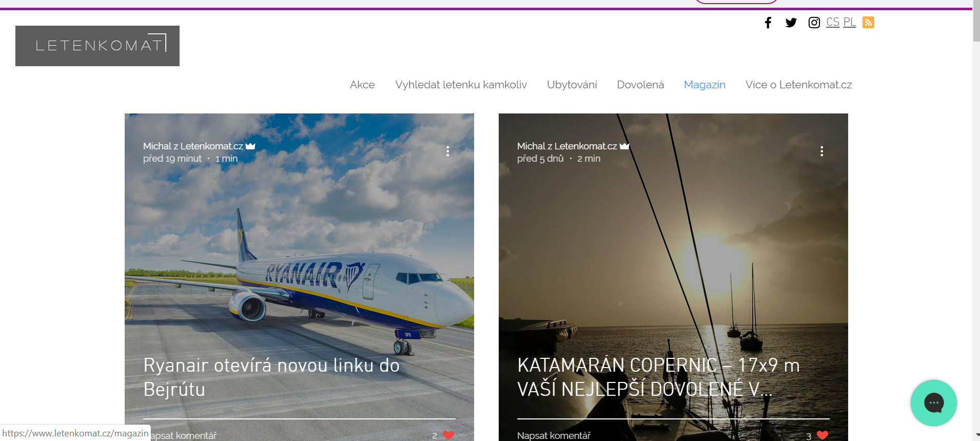Viewport: 980px width, 441px height.
Task: Like the Ryanair post with heart icon
Action: coord(448,435)
